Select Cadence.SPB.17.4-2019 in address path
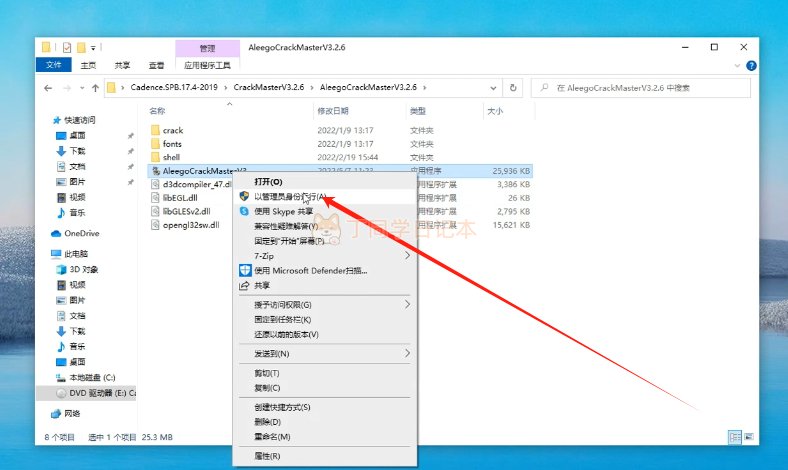The image size is (788, 470). pyautogui.click(x=174, y=87)
